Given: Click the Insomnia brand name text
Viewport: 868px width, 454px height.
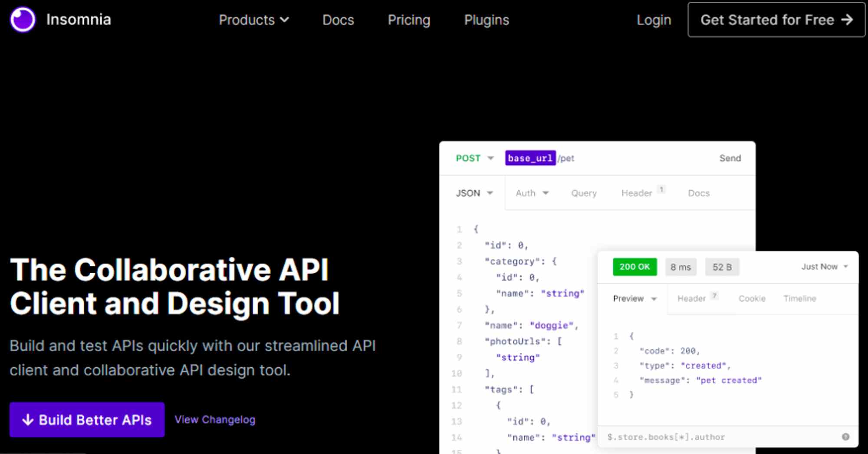Looking at the screenshot, I should point(79,20).
